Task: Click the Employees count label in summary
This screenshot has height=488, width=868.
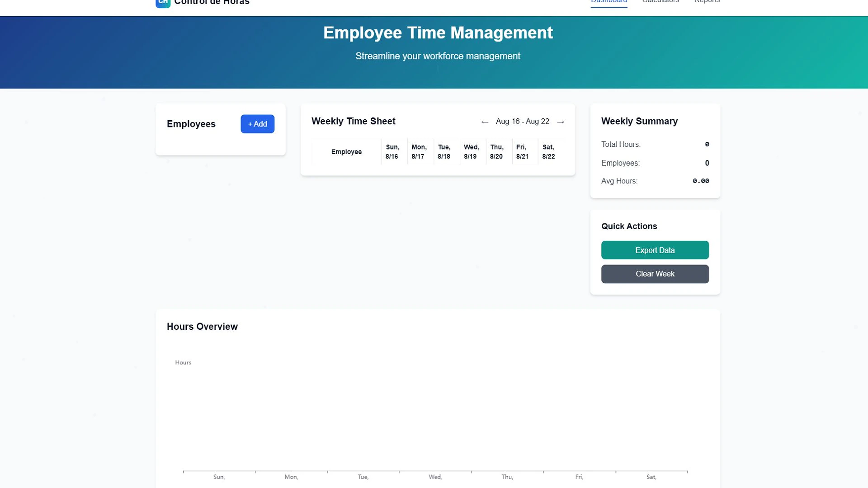Action: (x=620, y=163)
